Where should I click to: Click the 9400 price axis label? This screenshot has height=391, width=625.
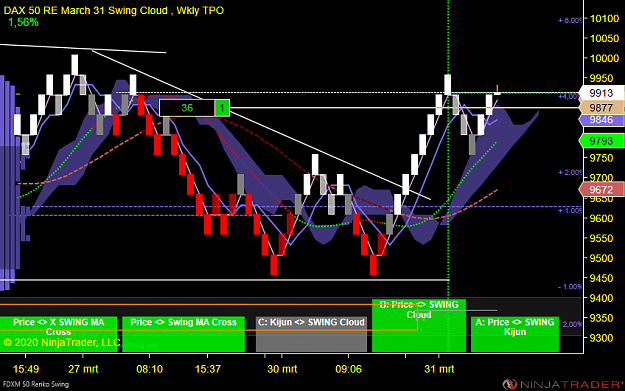601,298
